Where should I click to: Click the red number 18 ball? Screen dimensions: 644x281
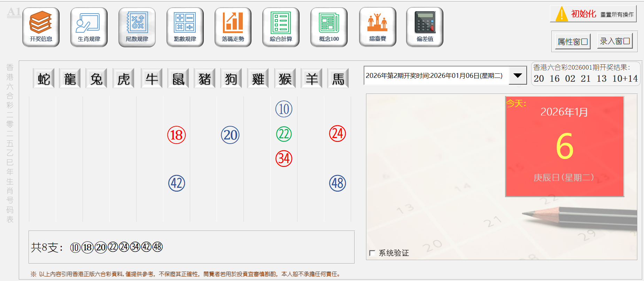(177, 135)
